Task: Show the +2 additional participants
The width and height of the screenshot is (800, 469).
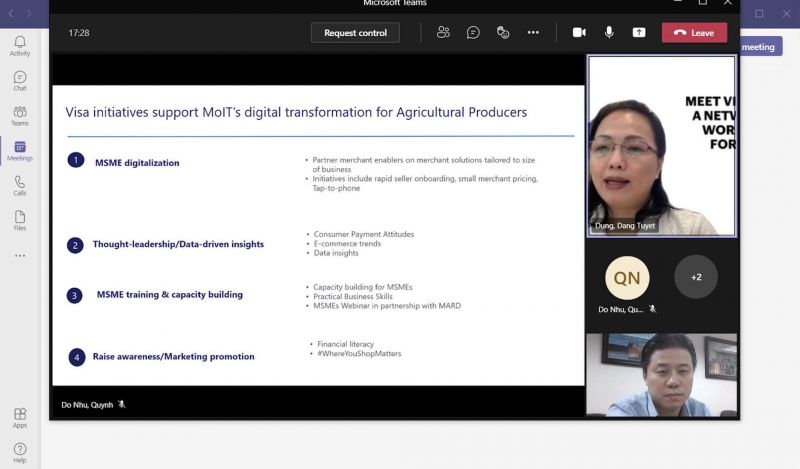Action: tap(696, 277)
